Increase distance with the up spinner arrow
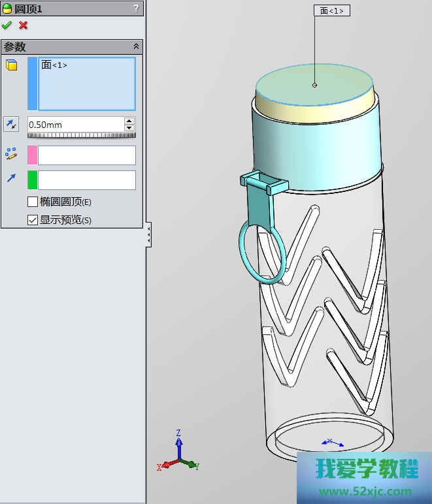 tap(129, 121)
